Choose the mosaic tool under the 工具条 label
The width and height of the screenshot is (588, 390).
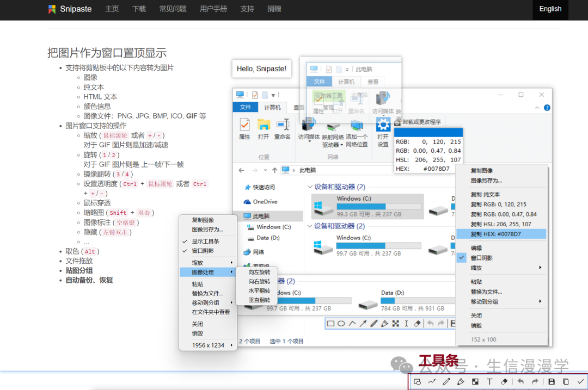click(475, 382)
